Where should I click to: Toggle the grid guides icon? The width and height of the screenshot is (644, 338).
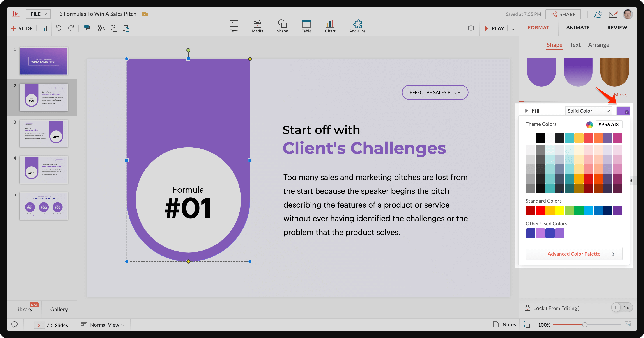(x=527, y=325)
